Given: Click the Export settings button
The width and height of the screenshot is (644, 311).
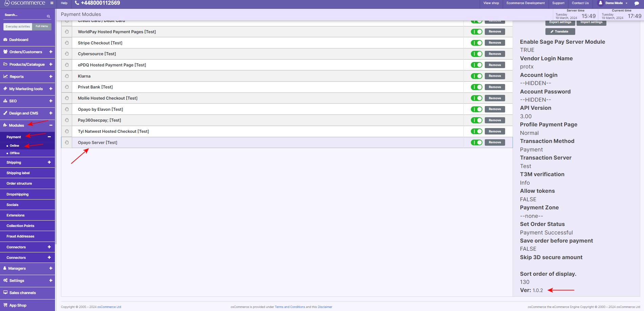Looking at the screenshot, I should click(x=560, y=22).
